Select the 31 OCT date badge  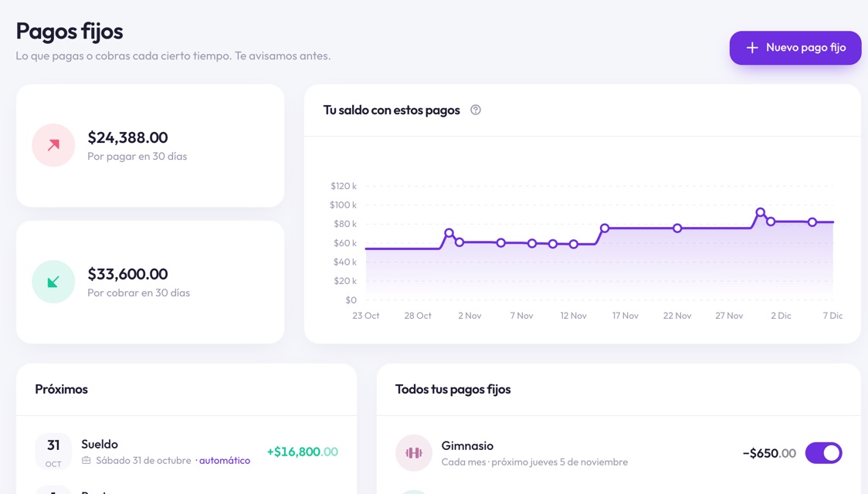pyautogui.click(x=53, y=452)
